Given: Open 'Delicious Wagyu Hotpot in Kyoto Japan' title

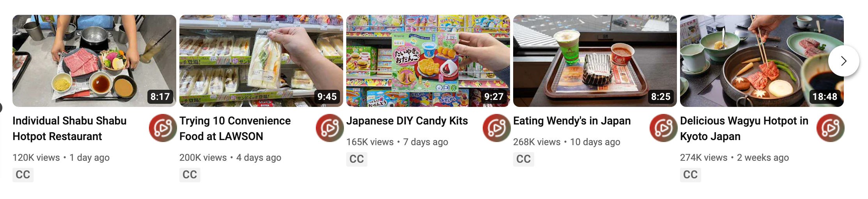Looking at the screenshot, I should pos(744,128).
